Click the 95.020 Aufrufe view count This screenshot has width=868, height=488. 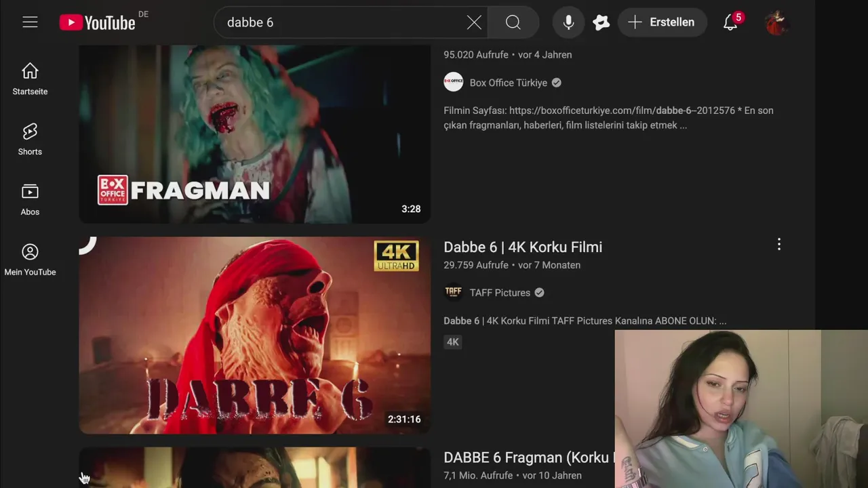pyautogui.click(x=476, y=55)
